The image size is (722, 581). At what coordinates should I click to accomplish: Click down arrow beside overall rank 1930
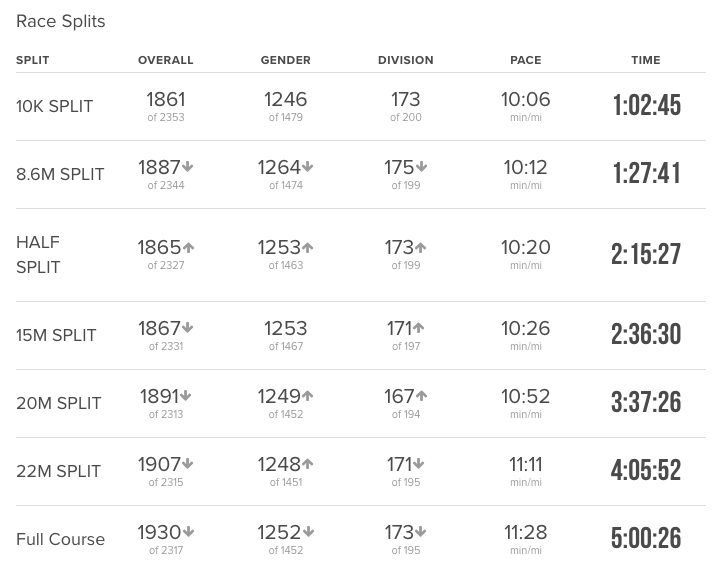[188, 533]
